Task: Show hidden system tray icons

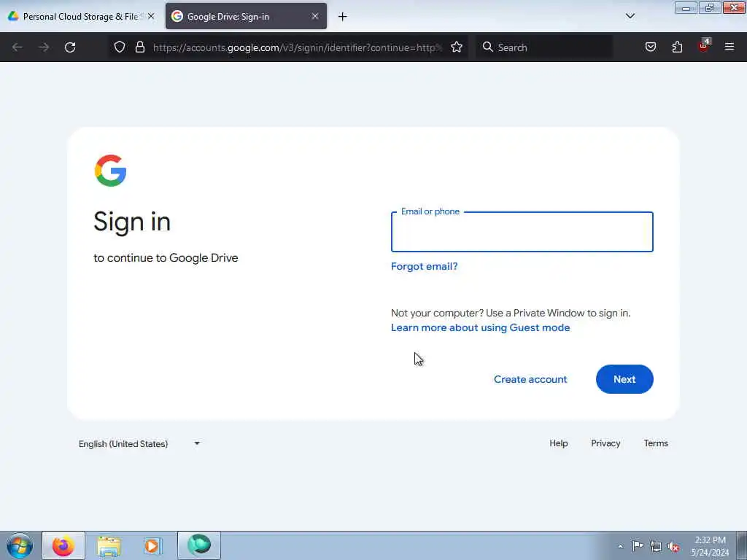Action: [x=620, y=546]
